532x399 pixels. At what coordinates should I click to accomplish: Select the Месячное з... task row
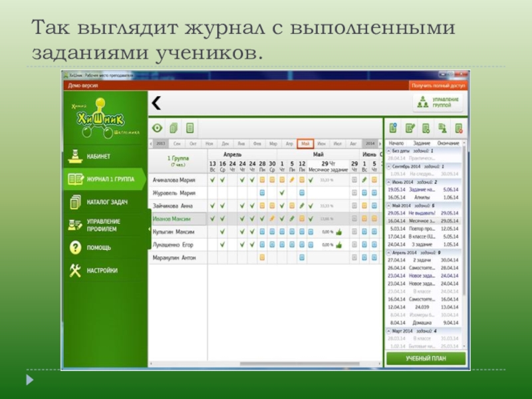tap(424, 221)
